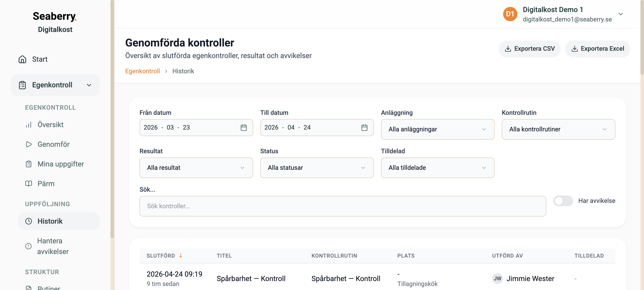Click the Hantera avvikelser alert icon
The width and height of the screenshot is (644, 290).
[x=28, y=246]
